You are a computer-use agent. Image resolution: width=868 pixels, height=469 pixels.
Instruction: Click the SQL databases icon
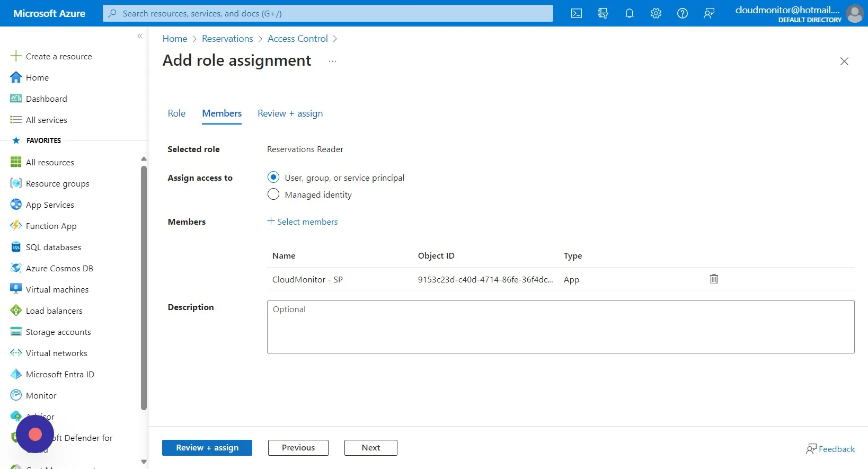[x=16, y=247]
